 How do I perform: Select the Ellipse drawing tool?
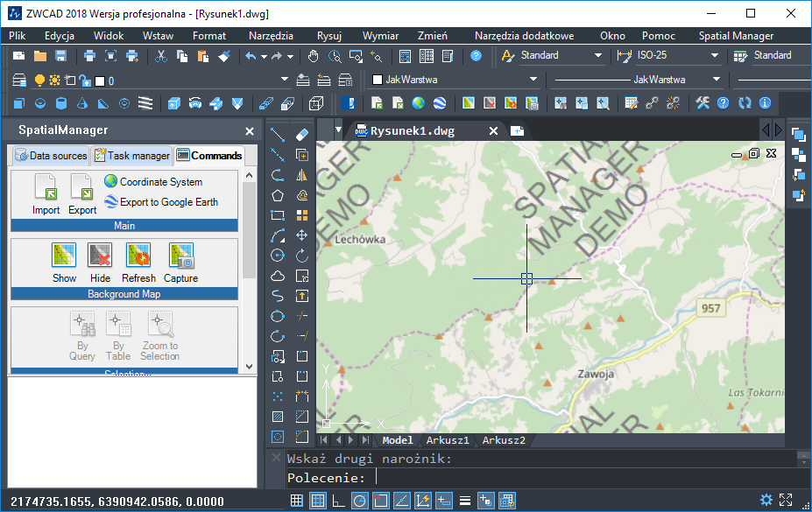[x=278, y=316]
